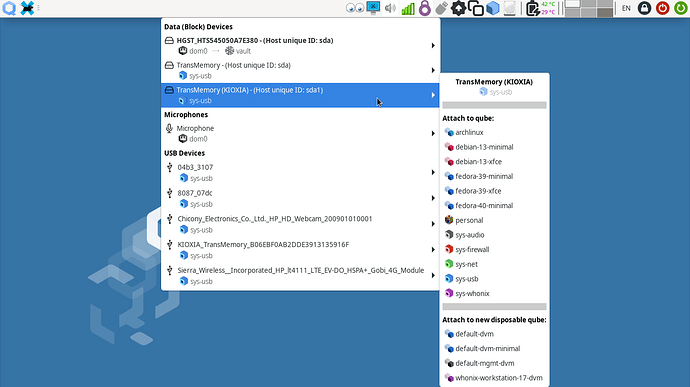Screen dimensions: 690x387
Task: Click the dom0 icon under HGST device
Action: pos(183,51)
